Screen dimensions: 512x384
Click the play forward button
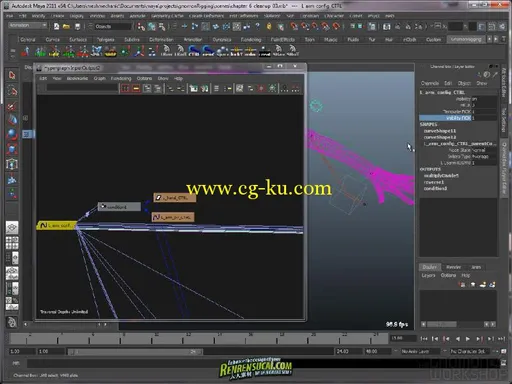click(468, 339)
